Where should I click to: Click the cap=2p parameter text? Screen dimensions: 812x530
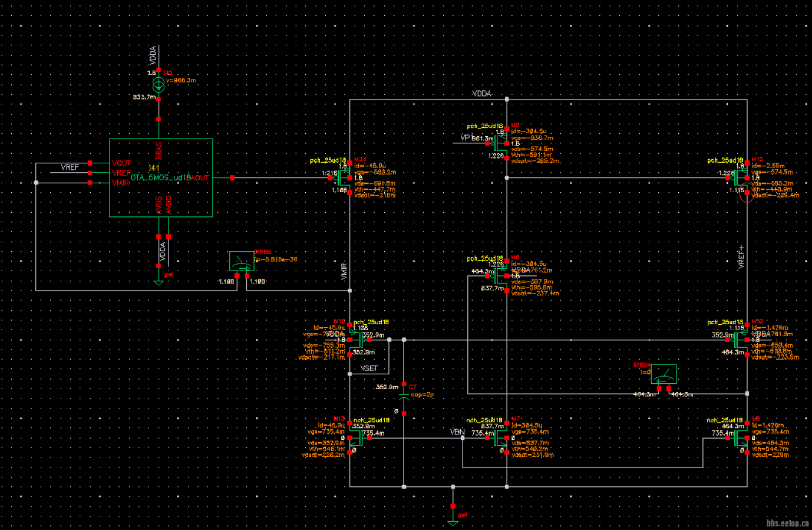(x=422, y=394)
